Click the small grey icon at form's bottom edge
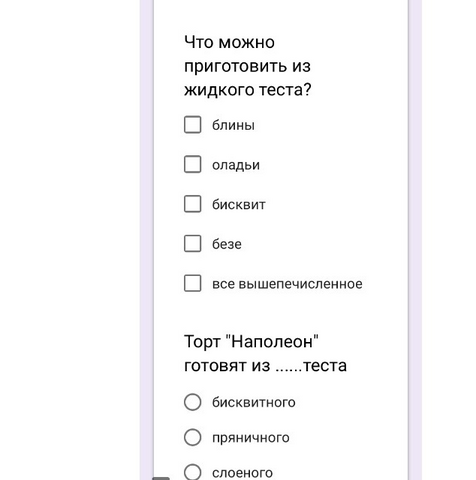Viewport: 476px width, 480px height. [x=161, y=478]
